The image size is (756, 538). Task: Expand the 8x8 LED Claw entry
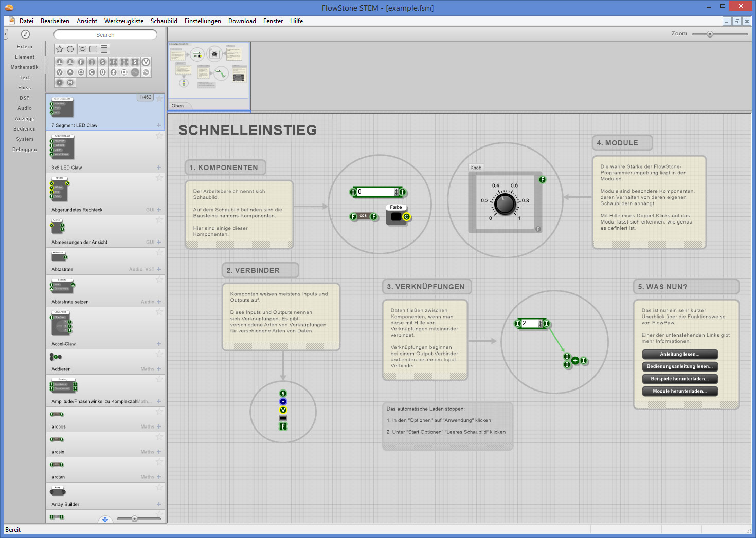tap(159, 168)
